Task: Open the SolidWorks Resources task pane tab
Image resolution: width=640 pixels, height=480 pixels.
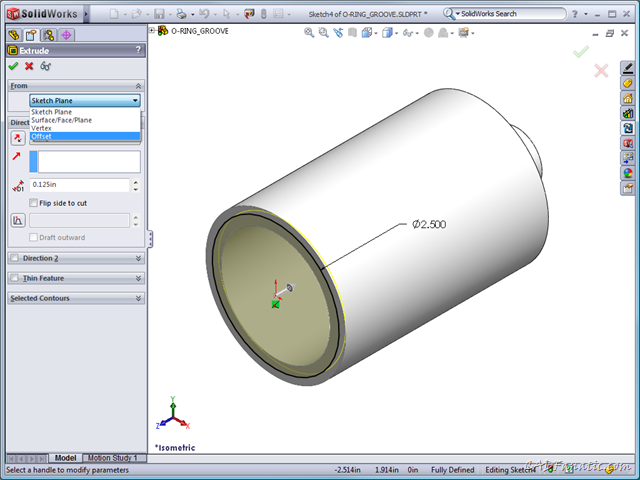Action: [628, 98]
